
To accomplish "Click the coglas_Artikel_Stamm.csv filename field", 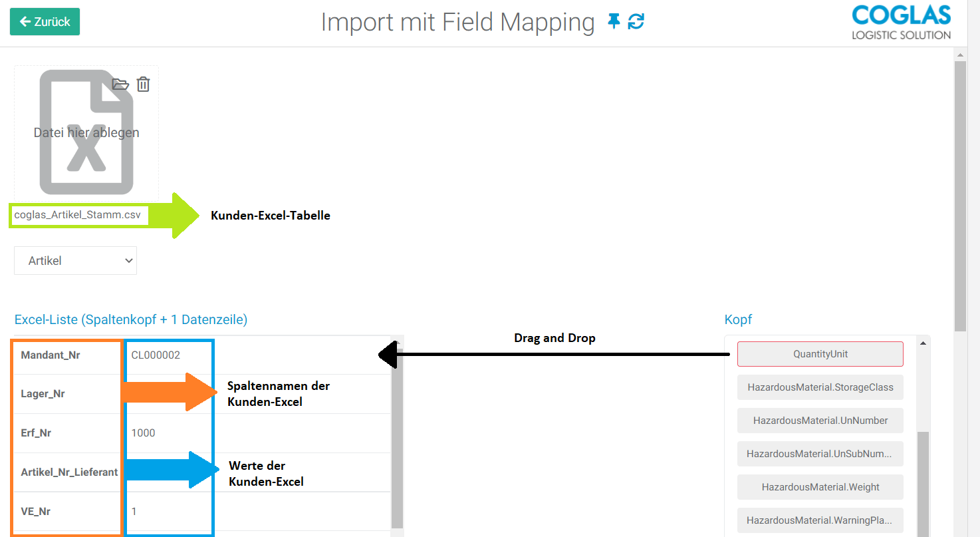I will tap(78, 214).
